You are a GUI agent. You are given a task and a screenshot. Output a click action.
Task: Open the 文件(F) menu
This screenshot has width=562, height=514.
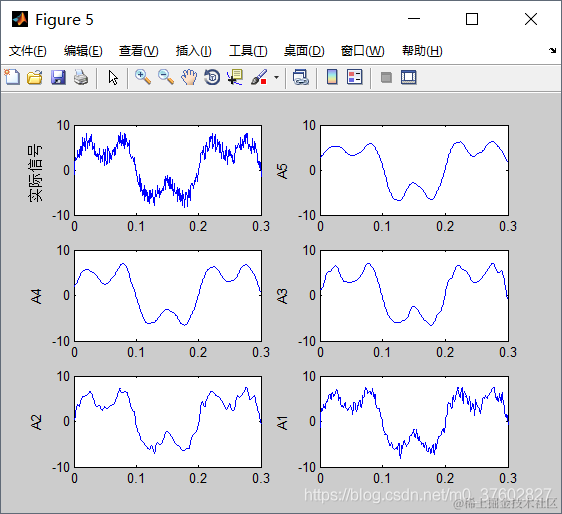[x=28, y=51]
